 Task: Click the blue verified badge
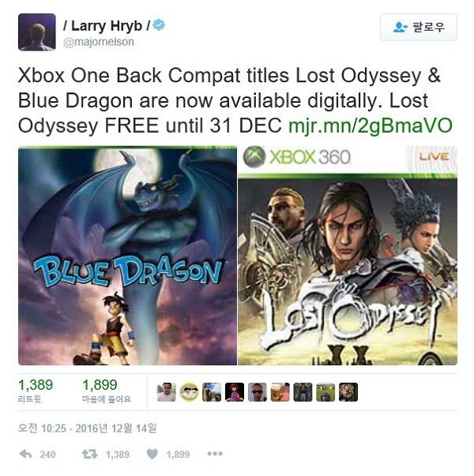(159, 25)
